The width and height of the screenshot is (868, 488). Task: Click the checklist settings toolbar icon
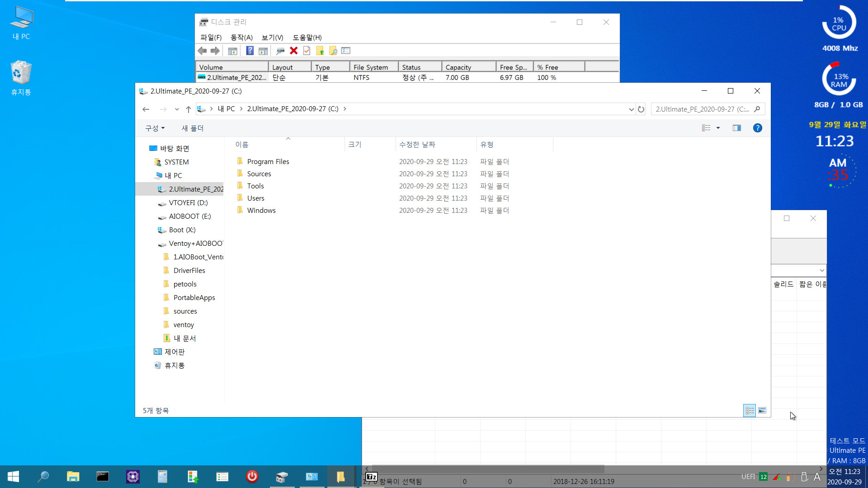tap(346, 51)
